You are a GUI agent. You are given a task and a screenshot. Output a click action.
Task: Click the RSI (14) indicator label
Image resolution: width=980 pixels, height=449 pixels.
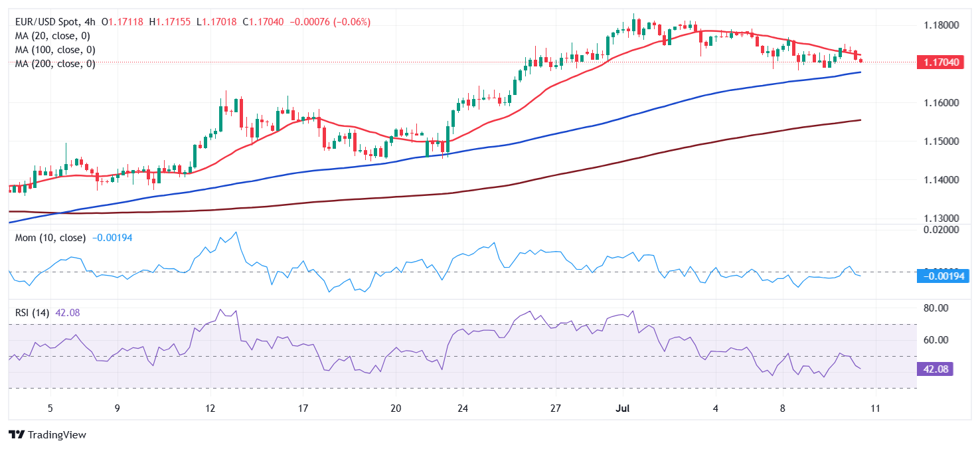pos(33,313)
